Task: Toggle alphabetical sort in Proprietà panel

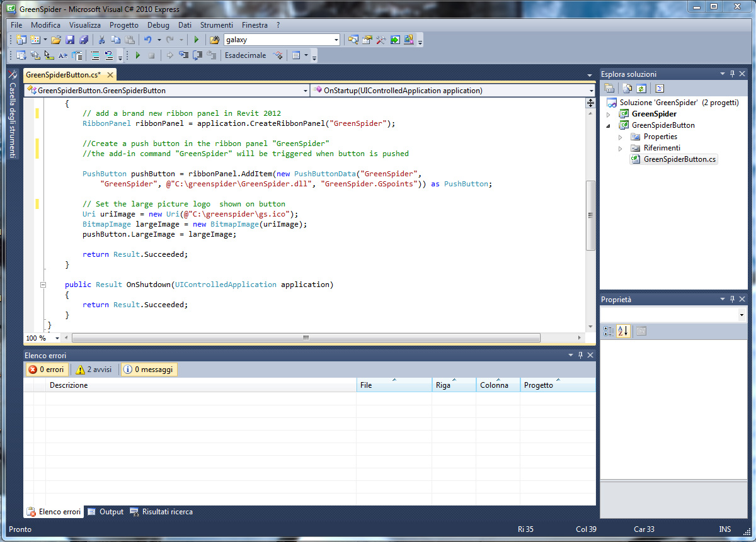Action: [623, 331]
